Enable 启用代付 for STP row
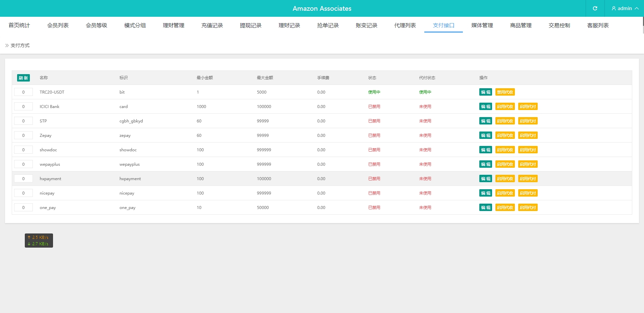The width and height of the screenshot is (644, 313). [528, 121]
